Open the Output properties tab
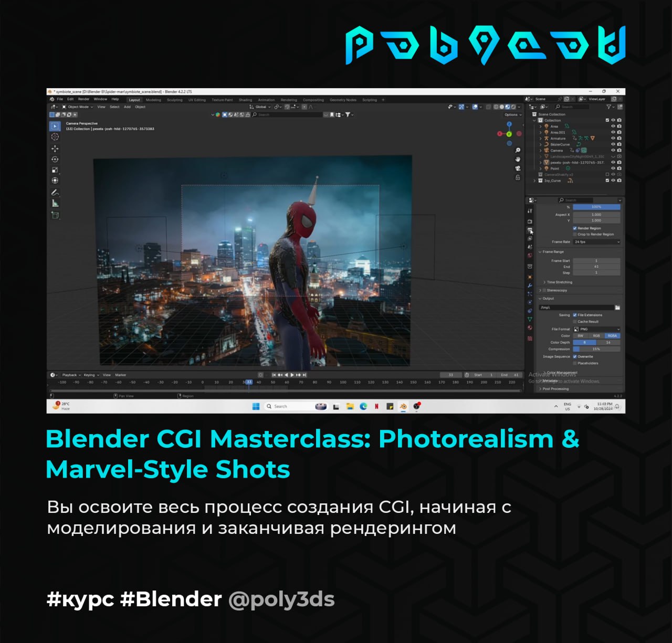672x643 pixels. 530,230
